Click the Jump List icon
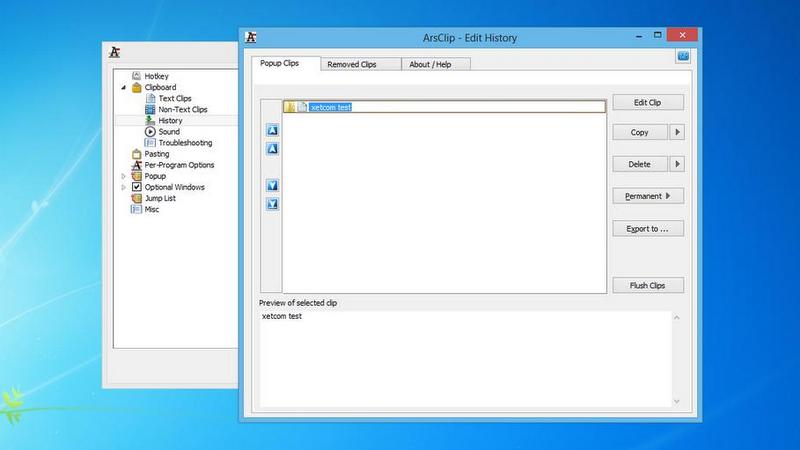This screenshot has height=450, width=800. [136, 198]
